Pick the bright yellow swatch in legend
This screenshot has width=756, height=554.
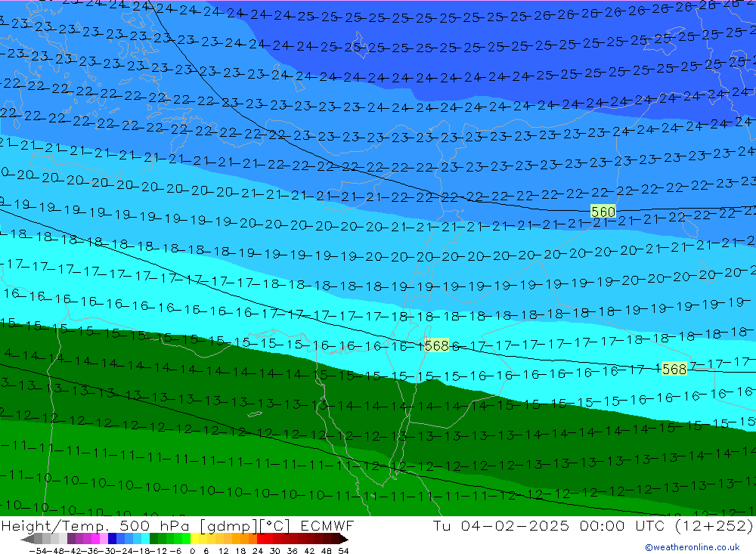[195, 540]
